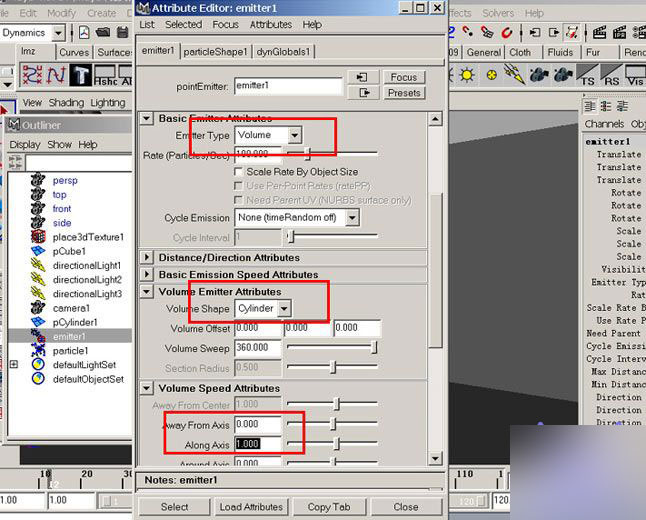Open the Shading menu in viewport panel
This screenshot has height=520, width=646.
(66, 103)
